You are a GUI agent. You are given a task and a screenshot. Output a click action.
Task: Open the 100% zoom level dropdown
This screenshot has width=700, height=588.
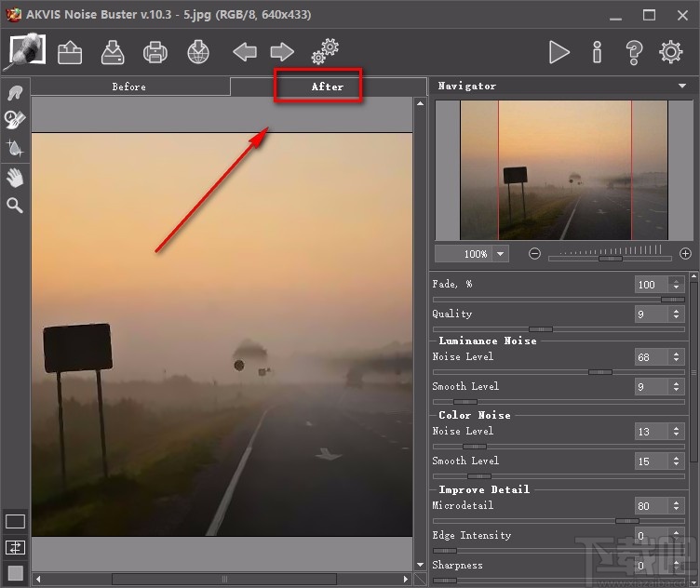501,254
